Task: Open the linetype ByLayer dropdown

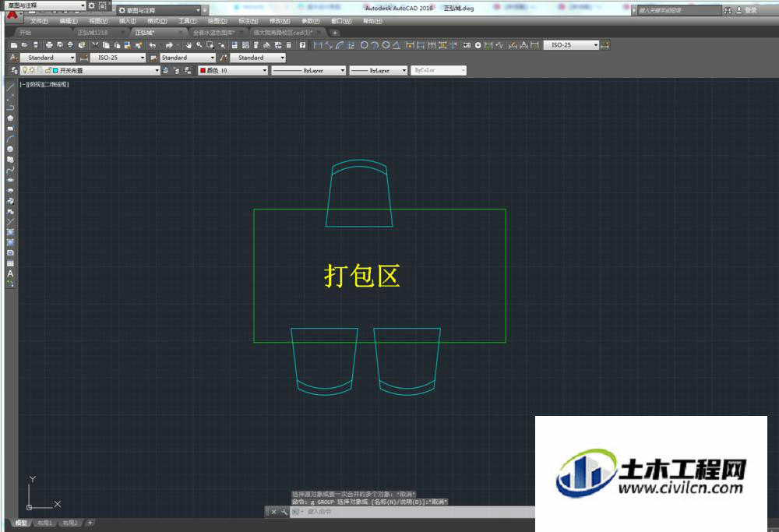Action: [308, 71]
